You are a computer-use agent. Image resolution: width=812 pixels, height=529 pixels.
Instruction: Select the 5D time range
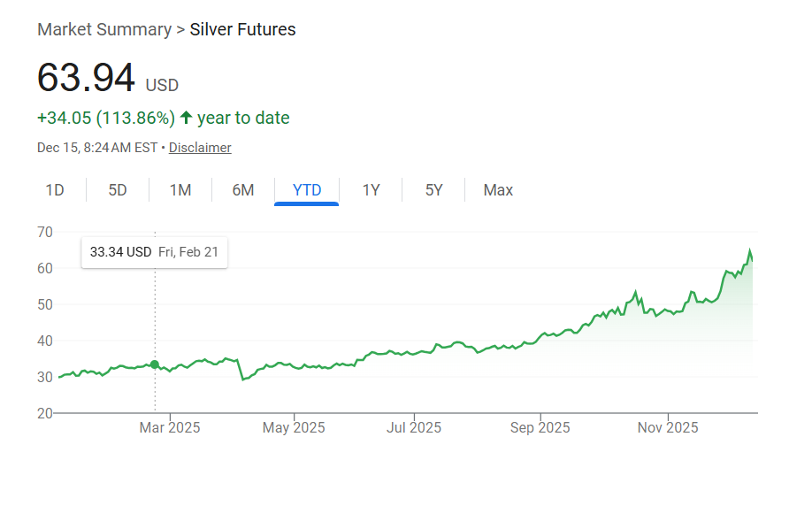pos(117,189)
